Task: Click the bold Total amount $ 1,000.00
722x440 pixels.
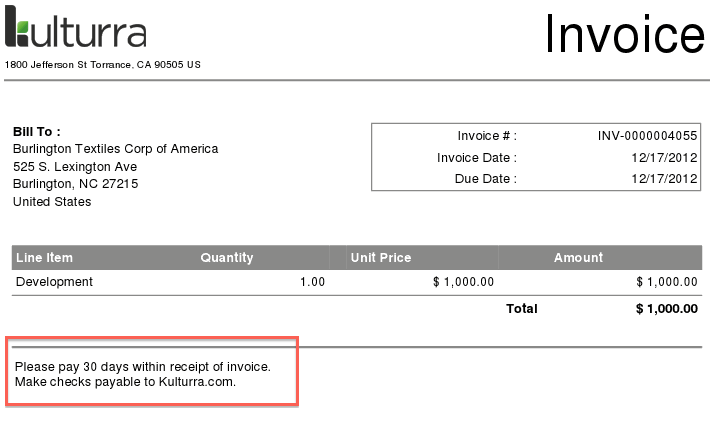Action: pyautogui.click(x=666, y=309)
